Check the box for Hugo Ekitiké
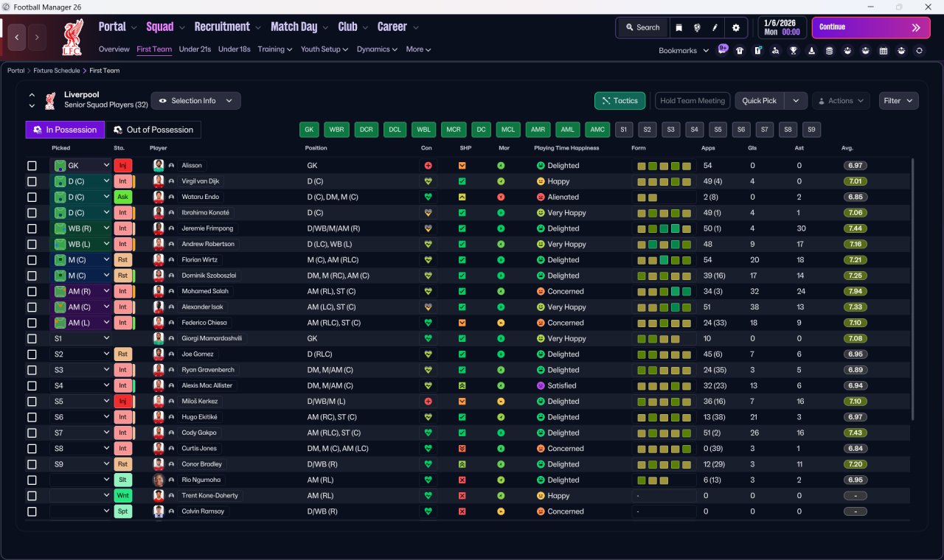Screen dimensions: 944x560 pyautogui.click(x=32, y=417)
